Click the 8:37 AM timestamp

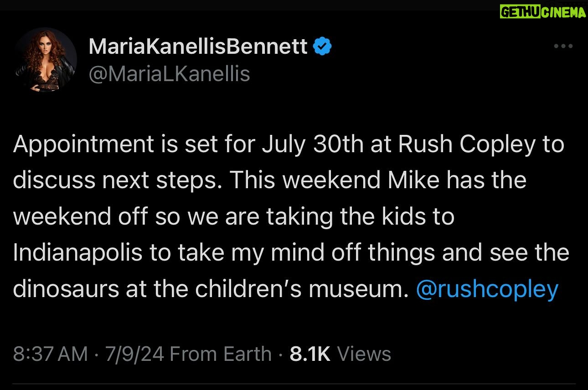[x=50, y=354]
